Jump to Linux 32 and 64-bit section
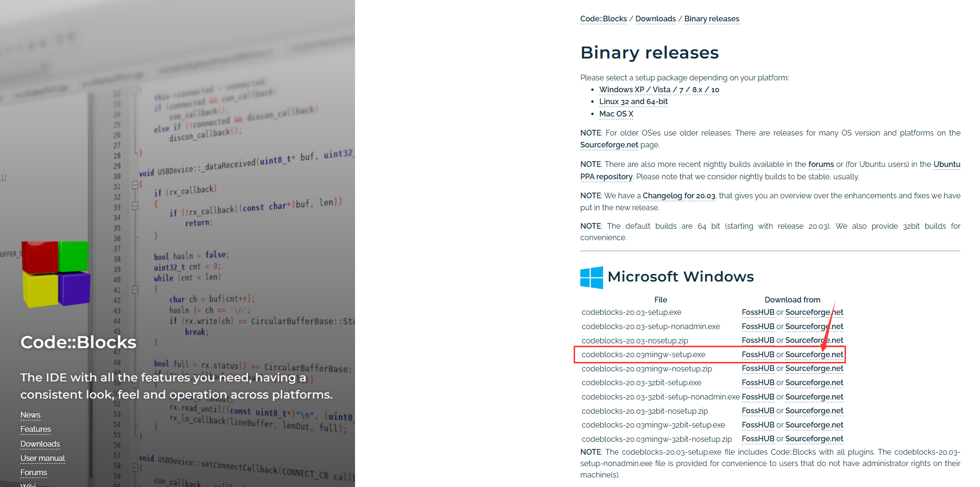Screen dimensions: 980x487 pyautogui.click(x=634, y=101)
